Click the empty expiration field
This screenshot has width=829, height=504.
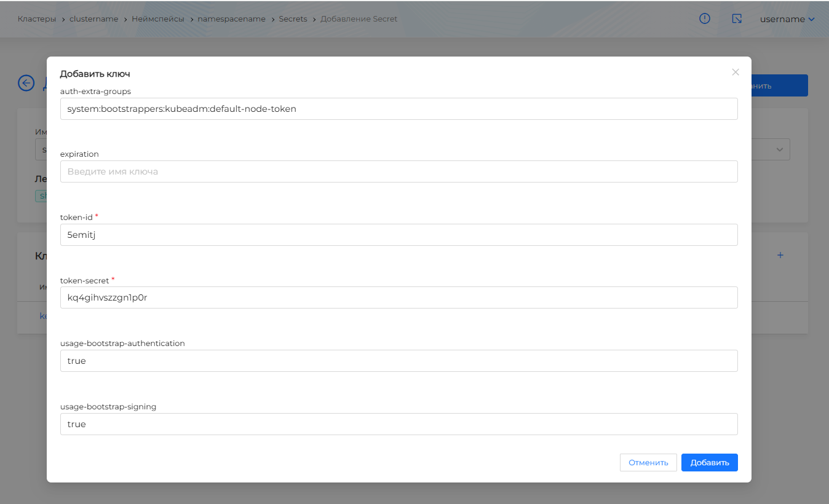click(399, 171)
